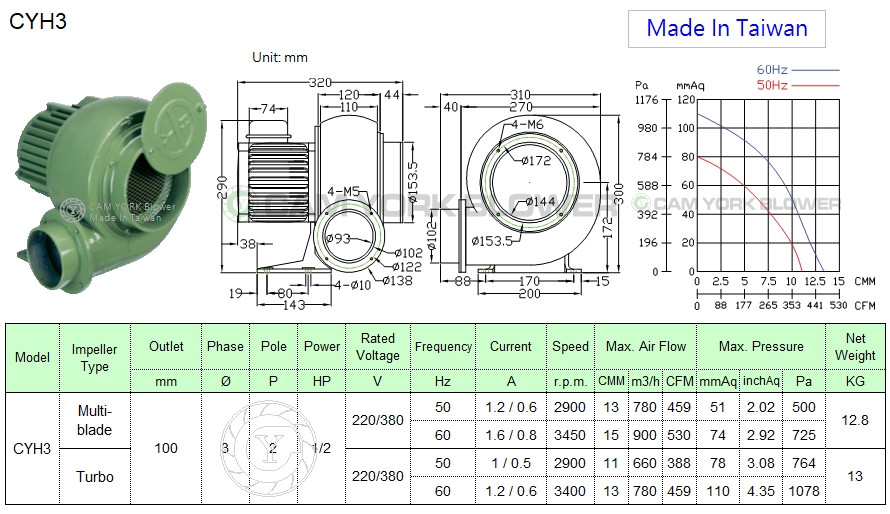
Task: Select the "Outlet" column header
Action: pos(166,347)
